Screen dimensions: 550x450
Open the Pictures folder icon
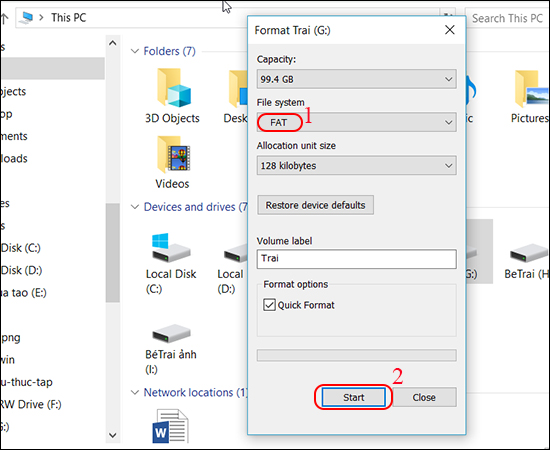[x=532, y=88]
